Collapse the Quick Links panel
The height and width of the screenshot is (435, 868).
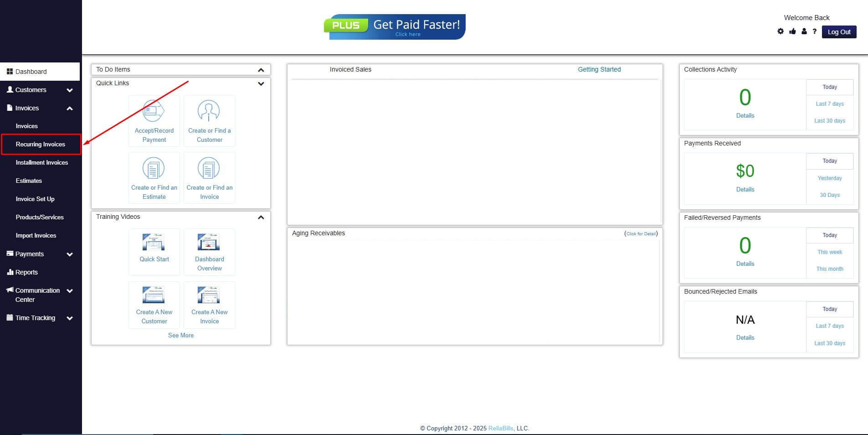261,83
